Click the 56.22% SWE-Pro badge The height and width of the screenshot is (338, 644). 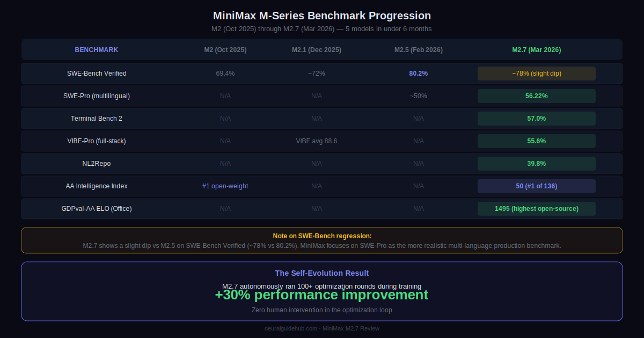point(537,96)
